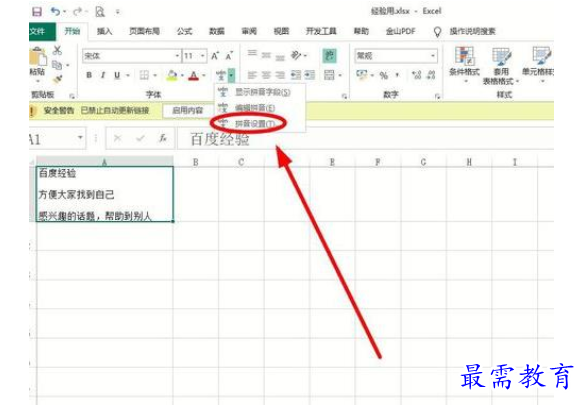Toggle Bold formatting
582x408 pixels.
coord(89,75)
